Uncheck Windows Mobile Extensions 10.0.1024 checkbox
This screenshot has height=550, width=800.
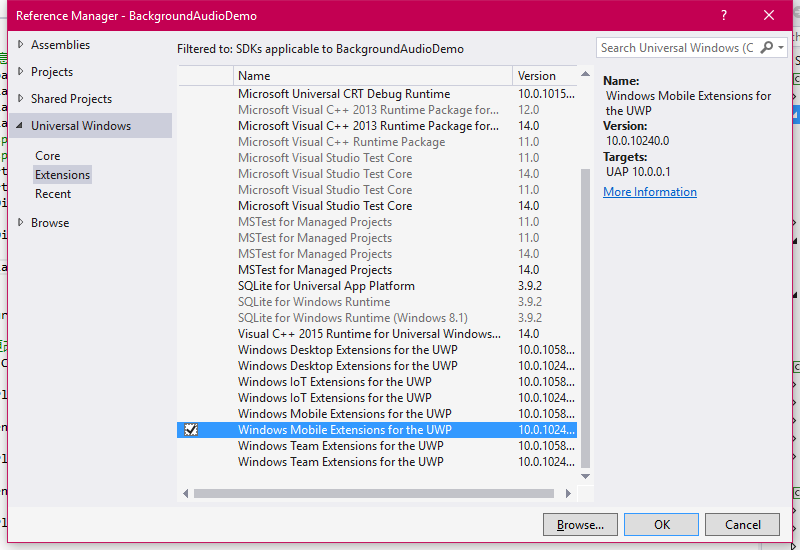coord(191,430)
